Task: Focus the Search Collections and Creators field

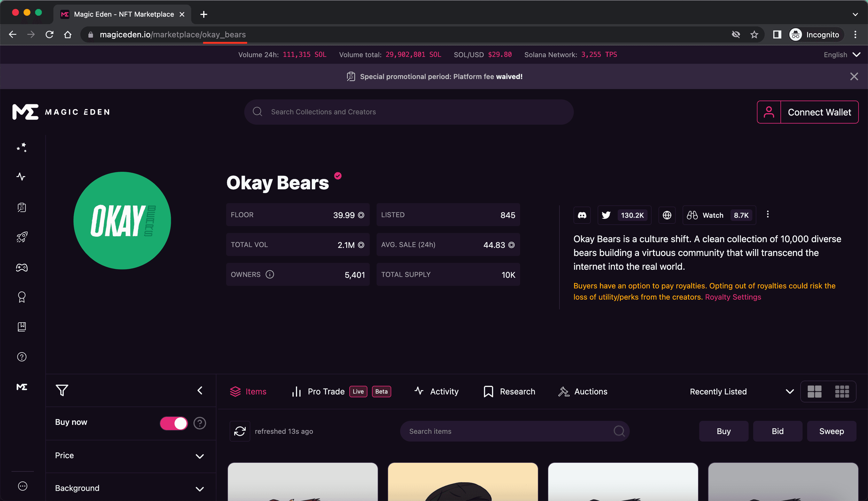Action: pyautogui.click(x=409, y=112)
